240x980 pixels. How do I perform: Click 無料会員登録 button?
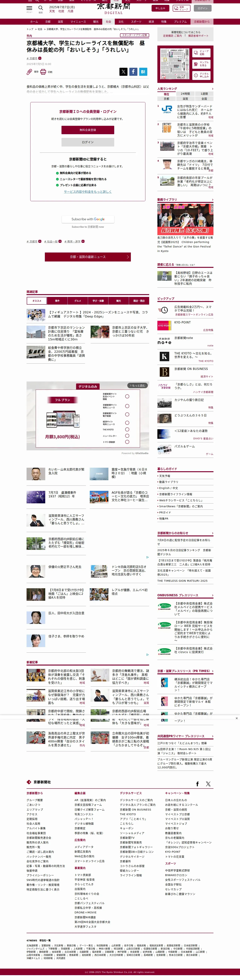[x=88, y=130]
